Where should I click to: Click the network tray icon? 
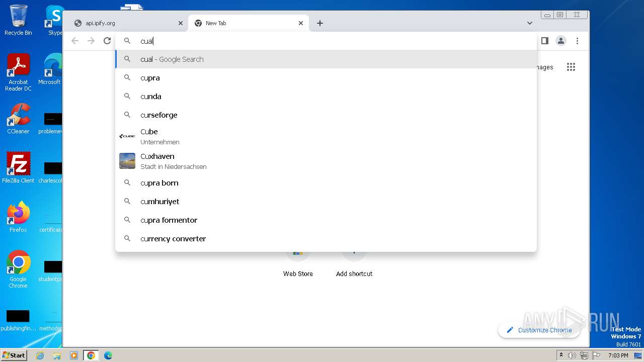(x=584, y=355)
